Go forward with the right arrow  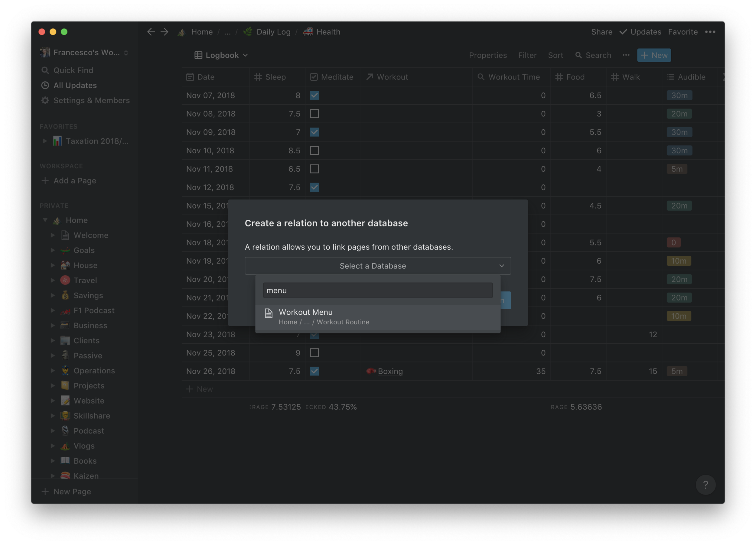pyautogui.click(x=164, y=32)
